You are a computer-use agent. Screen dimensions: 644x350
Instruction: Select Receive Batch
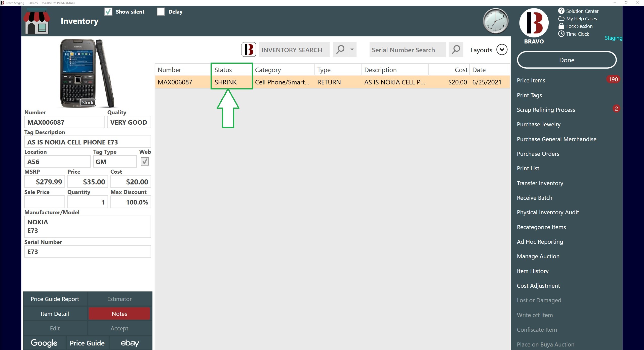click(534, 198)
